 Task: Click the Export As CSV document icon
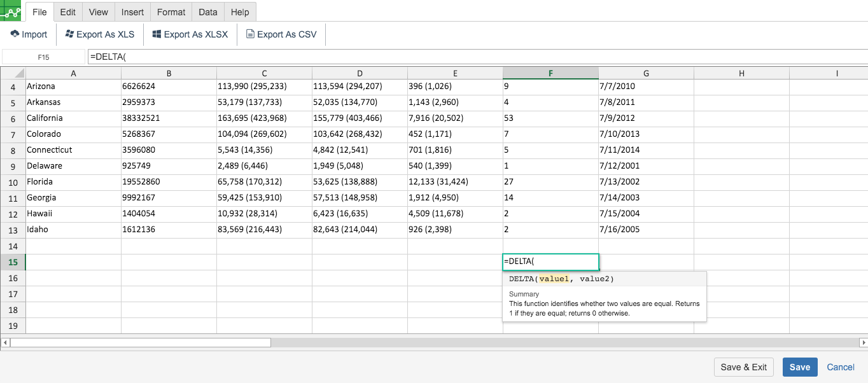click(x=250, y=34)
